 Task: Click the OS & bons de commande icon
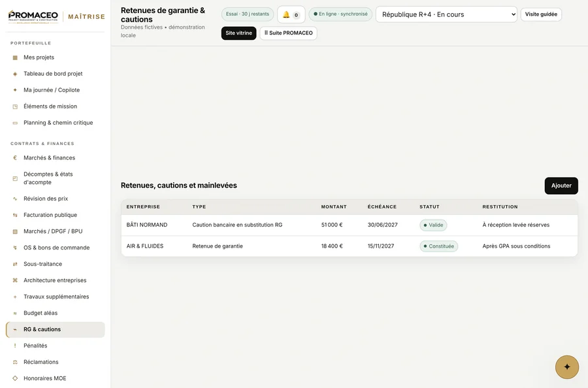tap(15, 248)
